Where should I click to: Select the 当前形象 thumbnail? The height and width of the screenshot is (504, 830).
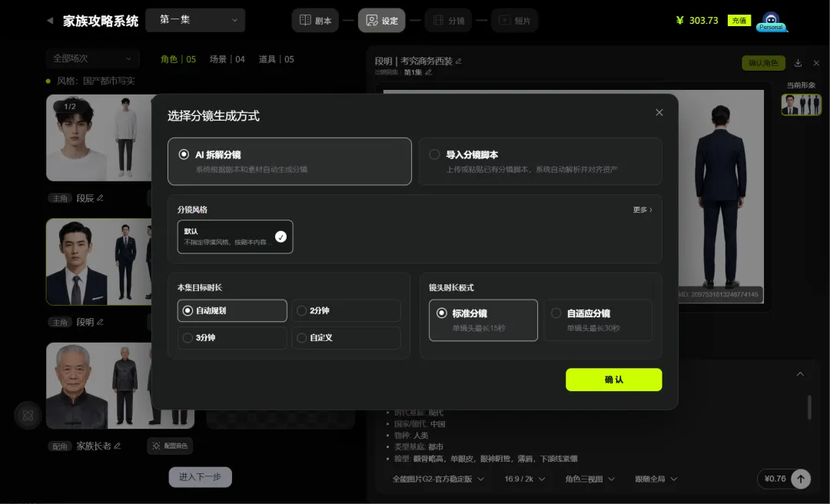point(802,104)
